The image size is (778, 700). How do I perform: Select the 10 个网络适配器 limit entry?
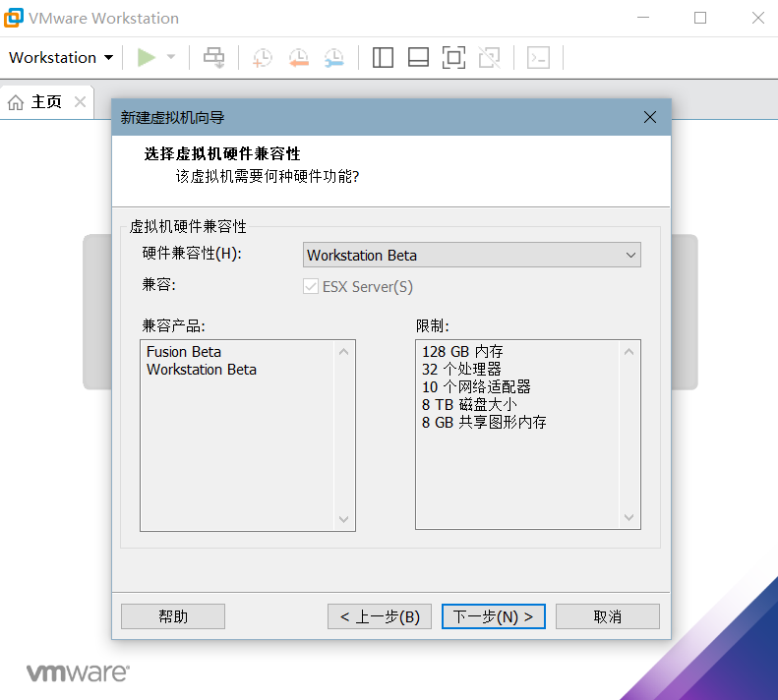tap(476, 387)
